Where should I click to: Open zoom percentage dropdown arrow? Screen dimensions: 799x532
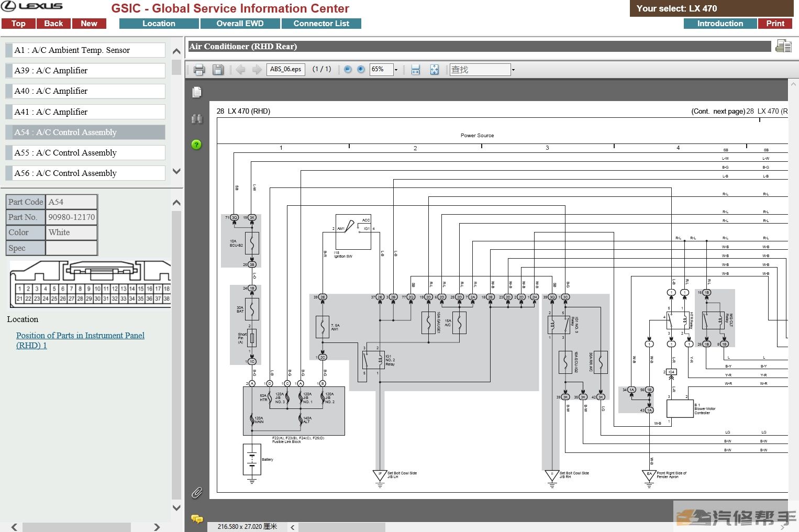(396, 70)
